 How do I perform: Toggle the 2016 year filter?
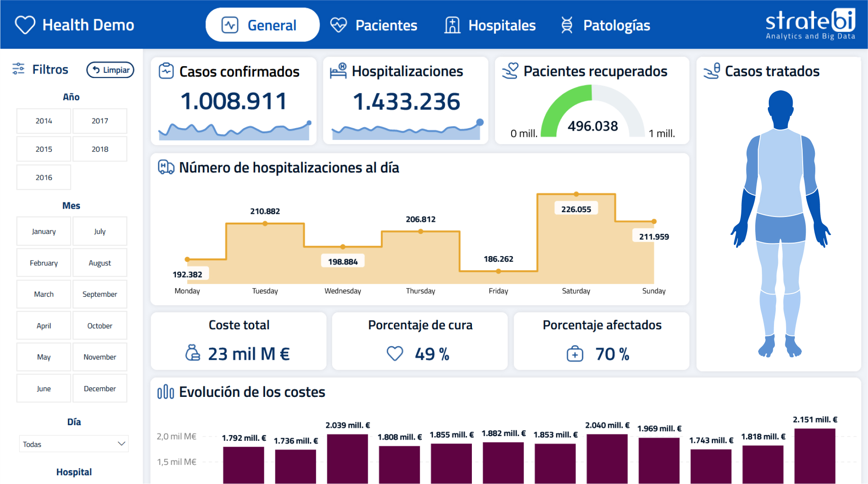click(44, 177)
